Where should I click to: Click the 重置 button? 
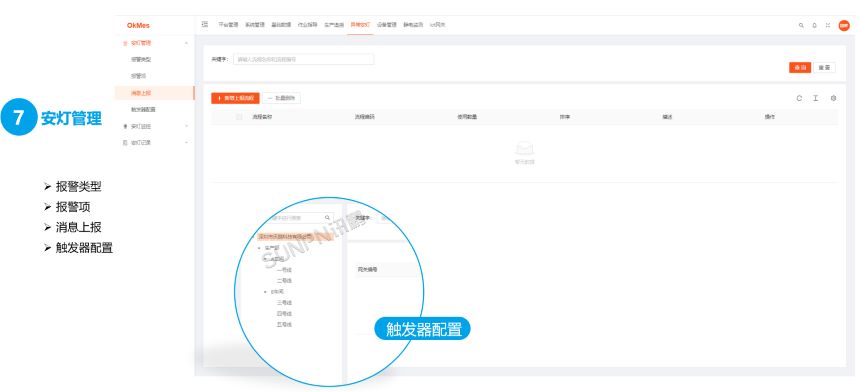[824, 67]
